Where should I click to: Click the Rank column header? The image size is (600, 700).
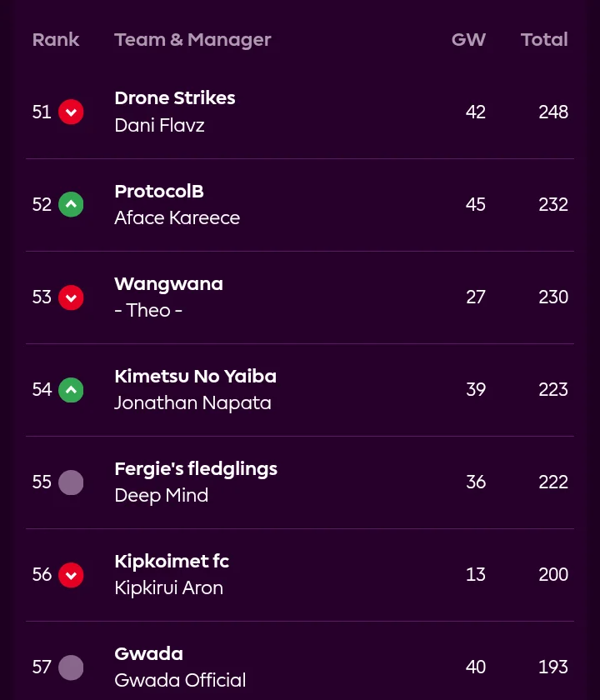[x=56, y=39]
